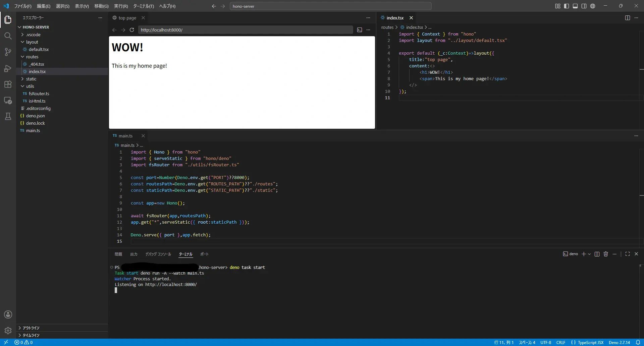Collapse the utils folder

pos(30,86)
